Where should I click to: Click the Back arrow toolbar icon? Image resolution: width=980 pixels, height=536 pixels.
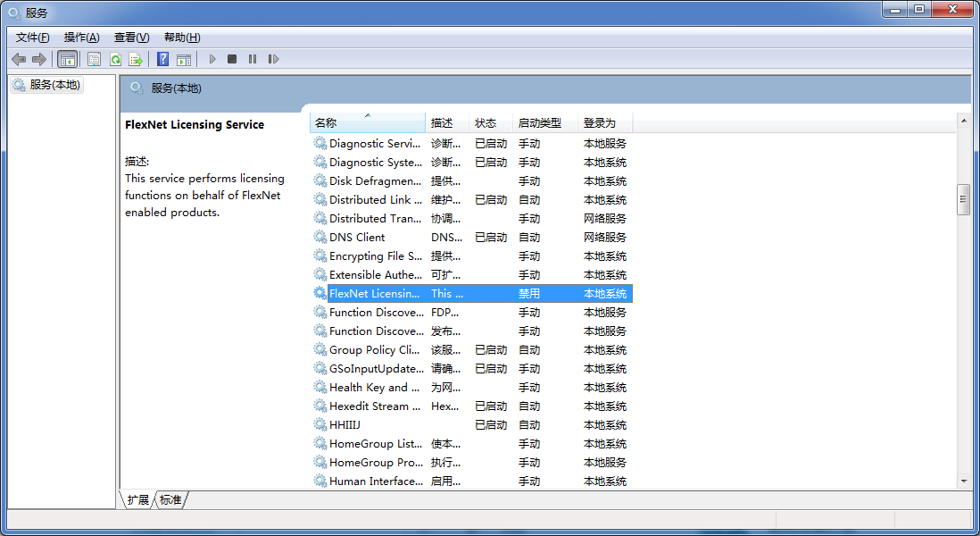click(x=19, y=60)
